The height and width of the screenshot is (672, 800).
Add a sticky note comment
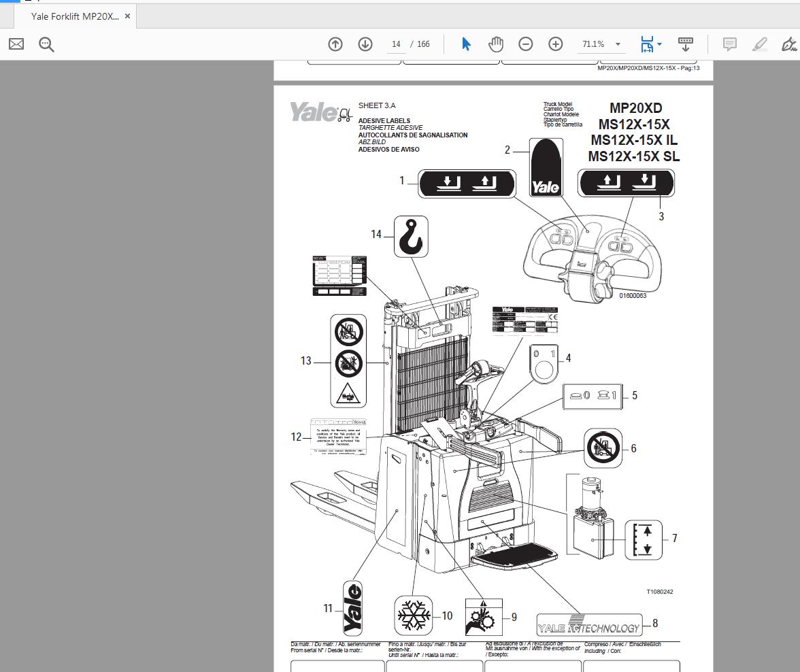coord(729,44)
